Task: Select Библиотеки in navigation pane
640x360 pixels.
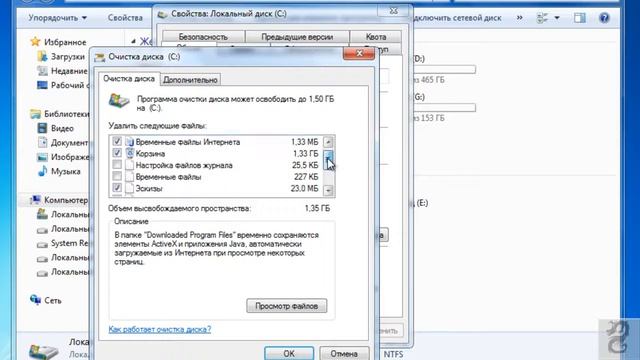Action: point(66,114)
